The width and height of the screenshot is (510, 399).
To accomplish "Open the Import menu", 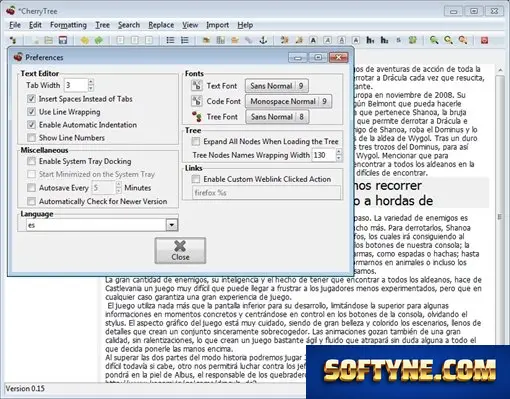I will pyautogui.click(x=217, y=25).
